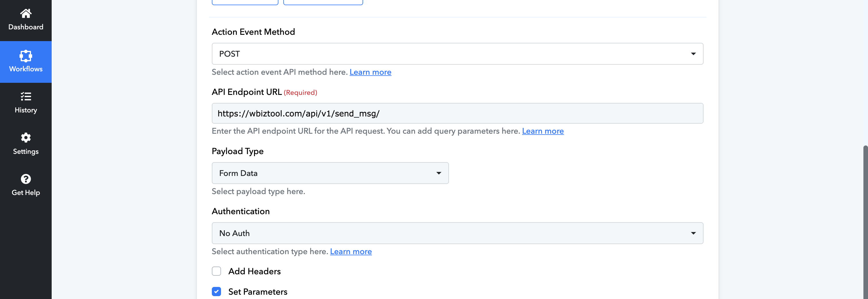Viewport: 868px width, 299px height.
Task: Click the Get Help question mark icon
Action: pos(26,179)
